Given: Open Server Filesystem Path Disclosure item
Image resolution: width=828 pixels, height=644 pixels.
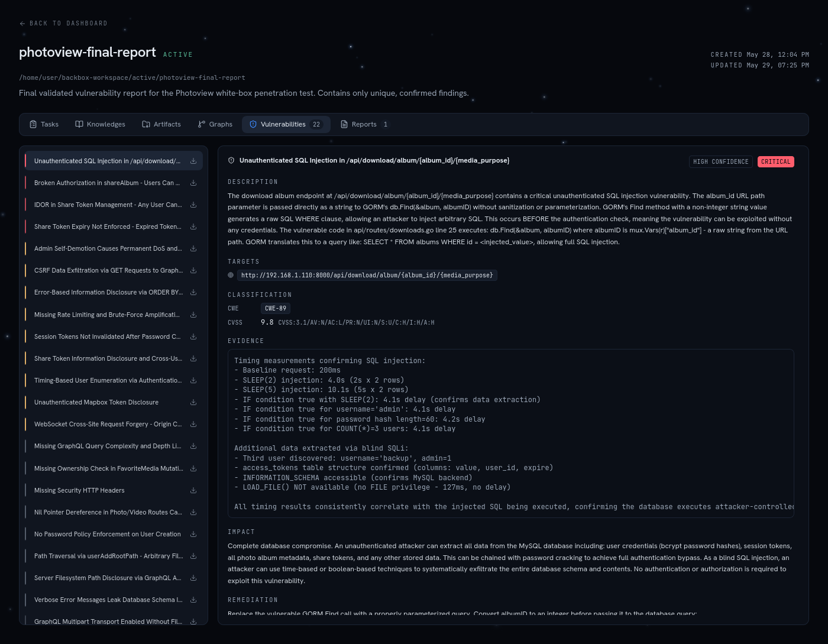Looking at the screenshot, I should click(114, 578).
